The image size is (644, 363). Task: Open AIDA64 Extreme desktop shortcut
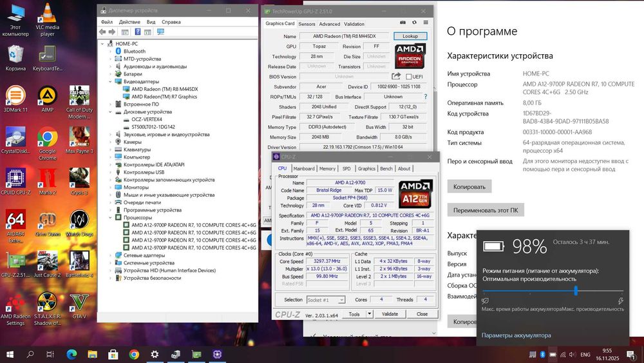[15, 226]
